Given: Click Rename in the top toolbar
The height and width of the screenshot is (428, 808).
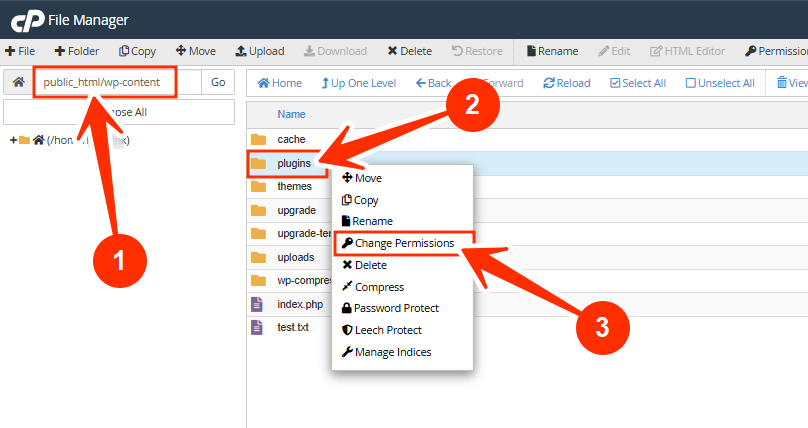Looking at the screenshot, I should [x=552, y=51].
